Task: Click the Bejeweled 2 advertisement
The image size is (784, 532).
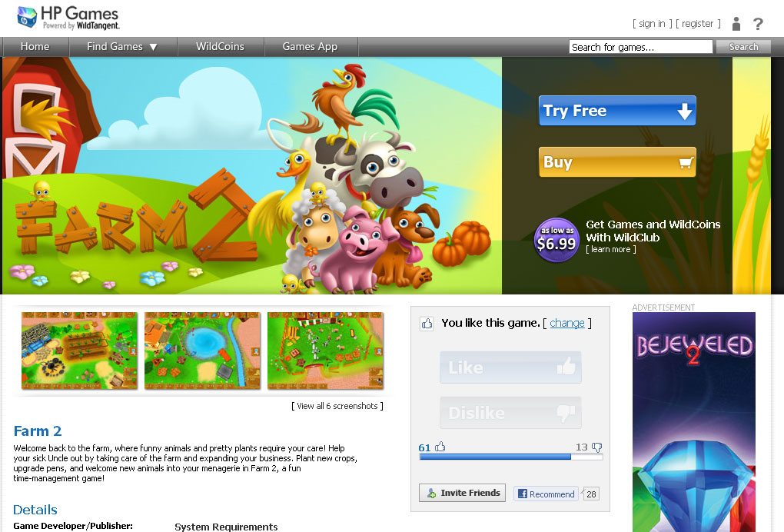Action: [694, 422]
